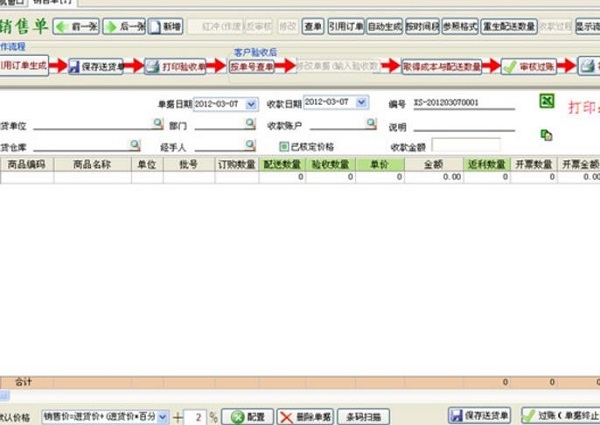Image resolution: width=600 pixels, height=425 pixels.
Task: Click the percentage input showing 2
Action: tap(195, 417)
